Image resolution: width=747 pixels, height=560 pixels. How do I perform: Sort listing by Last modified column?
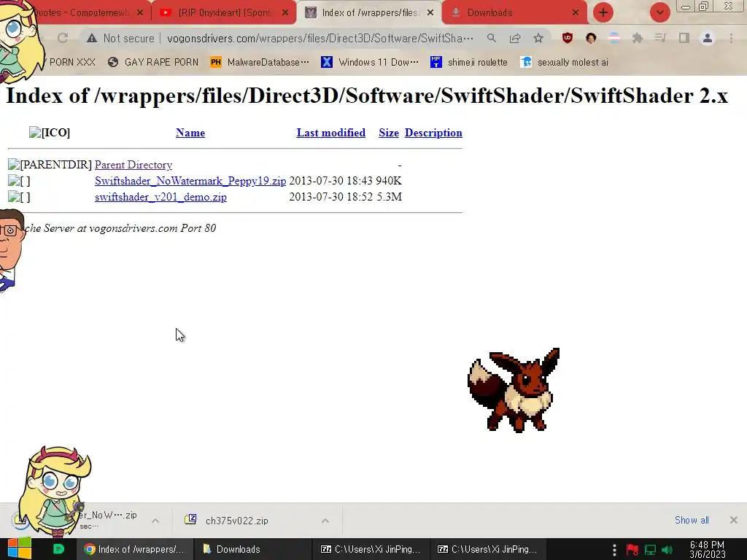pos(331,133)
